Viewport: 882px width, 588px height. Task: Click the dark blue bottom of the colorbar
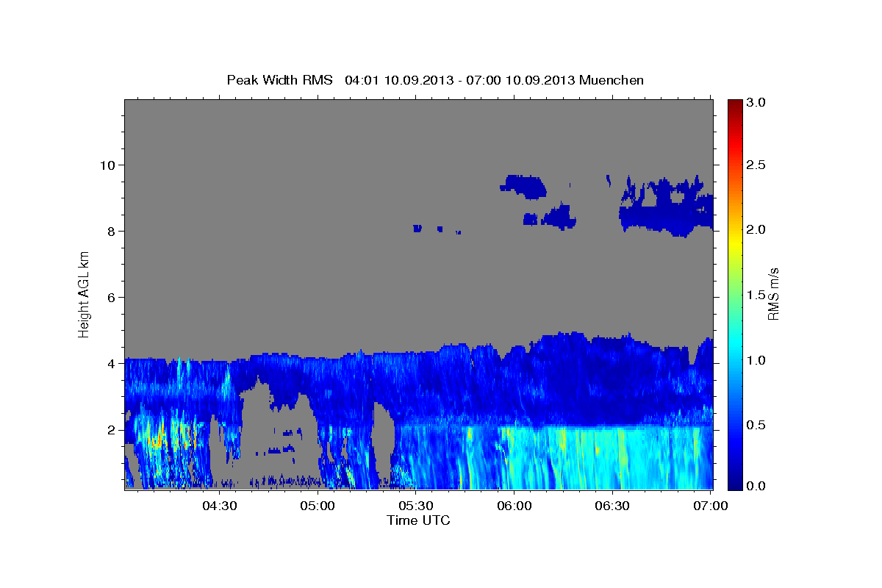click(735, 484)
